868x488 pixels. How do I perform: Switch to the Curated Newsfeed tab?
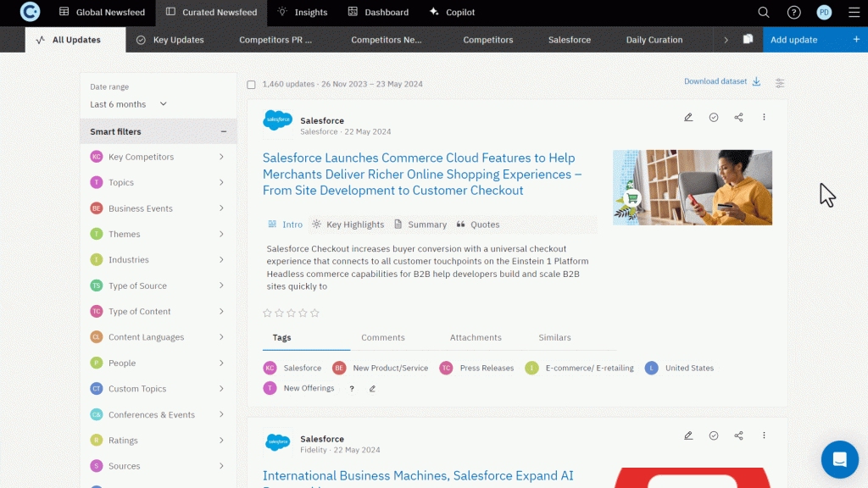[x=210, y=12]
